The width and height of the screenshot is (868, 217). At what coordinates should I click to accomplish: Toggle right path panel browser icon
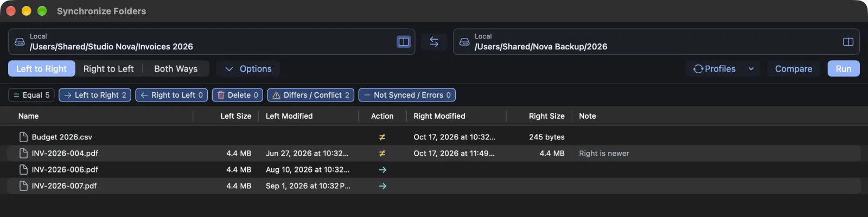[848, 42]
